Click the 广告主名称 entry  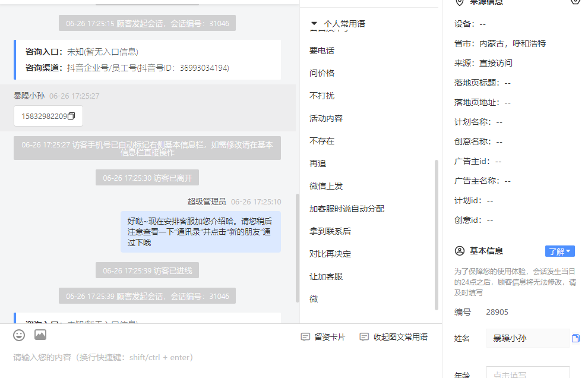483,181
